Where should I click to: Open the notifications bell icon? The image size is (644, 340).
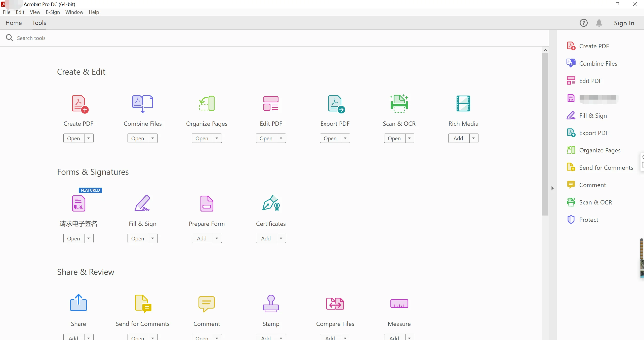pyautogui.click(x=599, y=23)
